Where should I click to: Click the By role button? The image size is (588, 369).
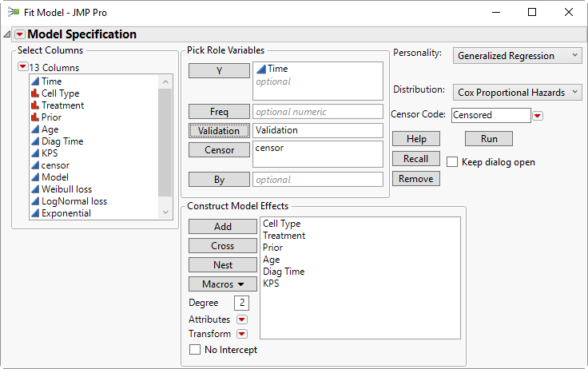click(219, 180)
